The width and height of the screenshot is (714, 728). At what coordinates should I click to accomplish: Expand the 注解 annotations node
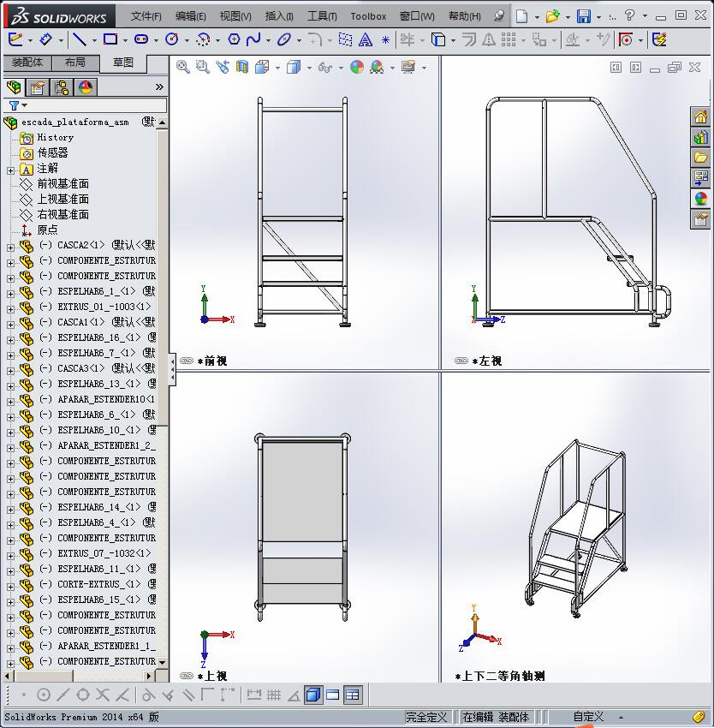(x=10, y=170)
